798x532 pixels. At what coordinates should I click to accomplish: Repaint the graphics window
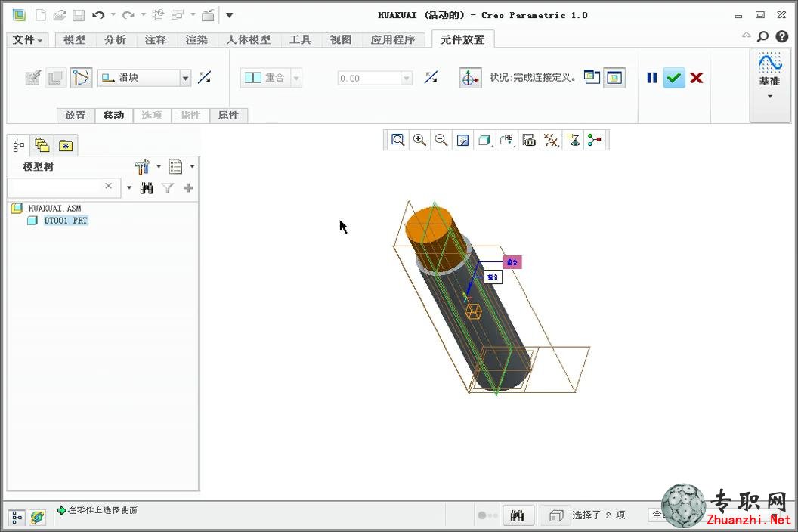tap(462, 140)
